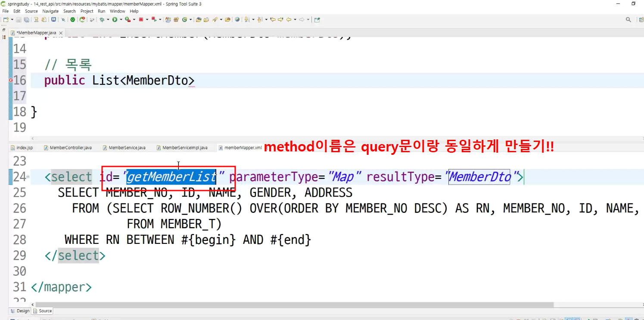Viewport: 644px width, 320px height.
Task: Open the Stop button dropdown arrow
Action: point(147,19)
